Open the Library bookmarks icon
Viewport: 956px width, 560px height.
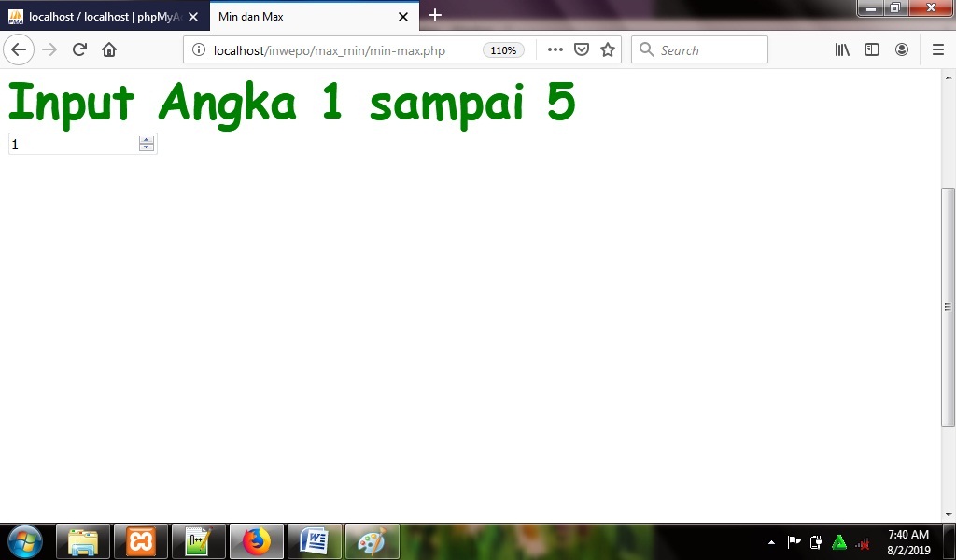pyautogui.click(x=842, y=50)
